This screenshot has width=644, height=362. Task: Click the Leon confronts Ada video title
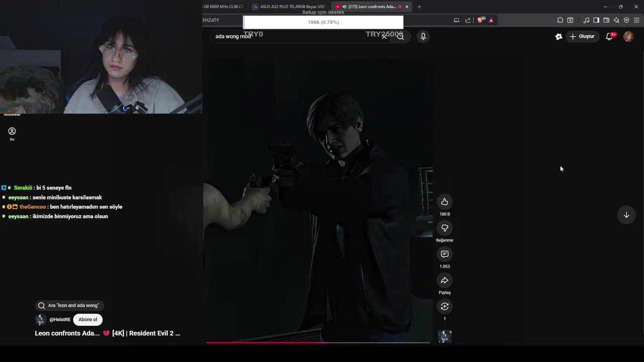107,333
